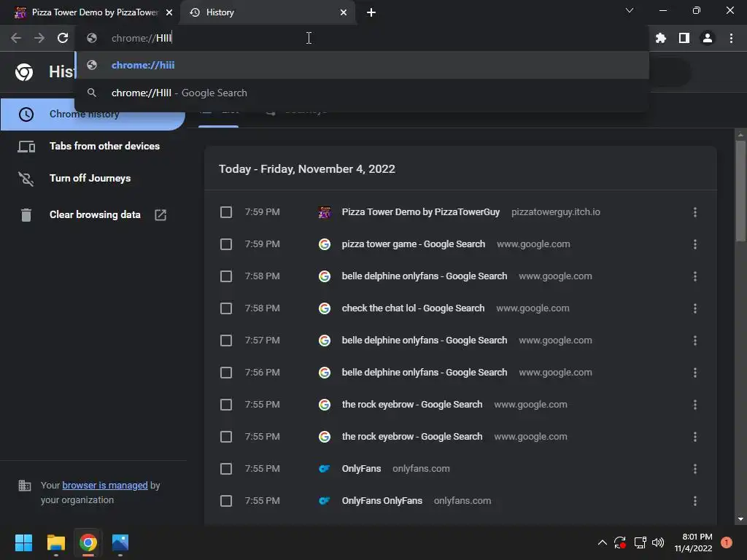Toggle the side panel icon
This screenshot has height=560, width=747.
684,38
